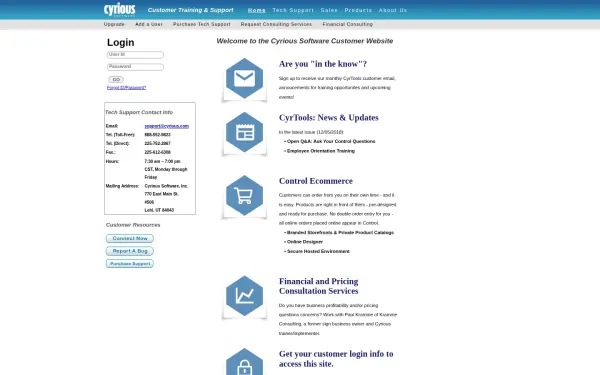Click the envelope email signup hexagon icon
600x375 pixels.
click(x=244, y=78)
